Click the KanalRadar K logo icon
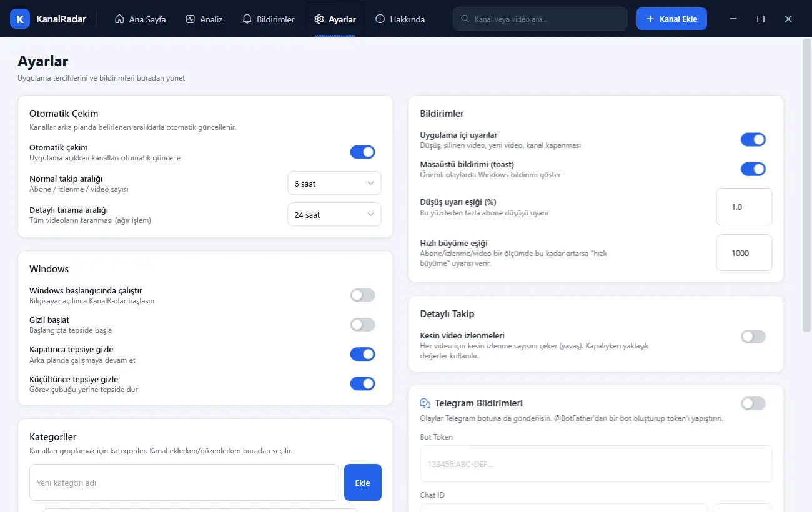This screenshot has width=812, height=512. (21, 19)
